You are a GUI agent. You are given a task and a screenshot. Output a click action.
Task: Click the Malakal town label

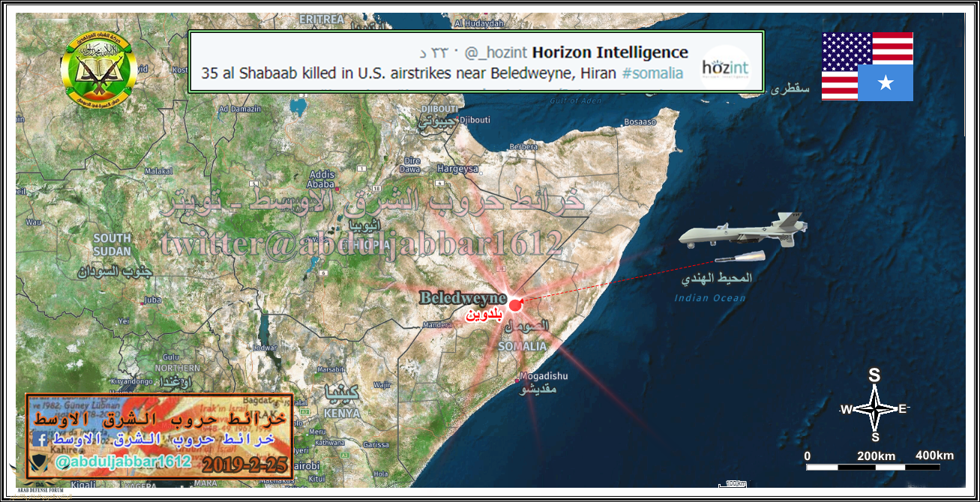click(158, 172)
